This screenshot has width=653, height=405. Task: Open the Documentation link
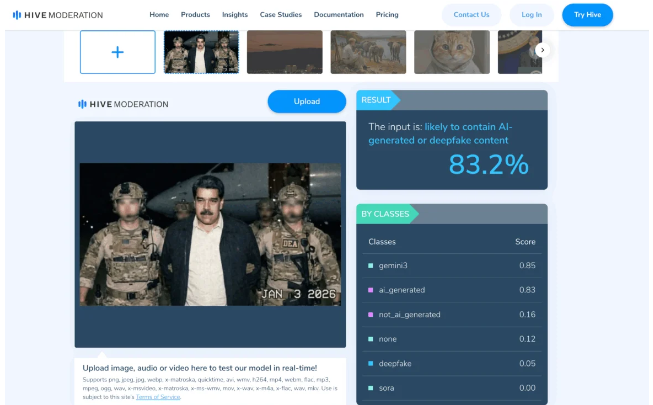click(x=338, y=15)
